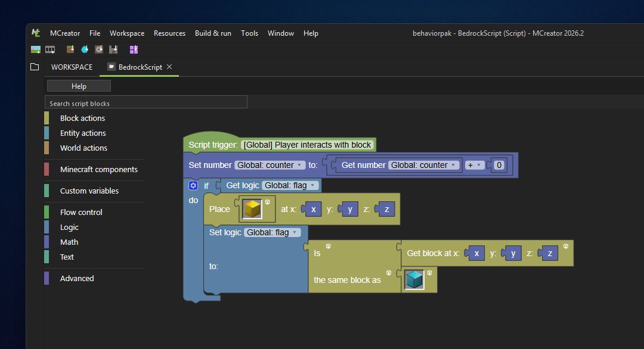Open Set logic Global: flag dropdown

click(x=273, y=232)
